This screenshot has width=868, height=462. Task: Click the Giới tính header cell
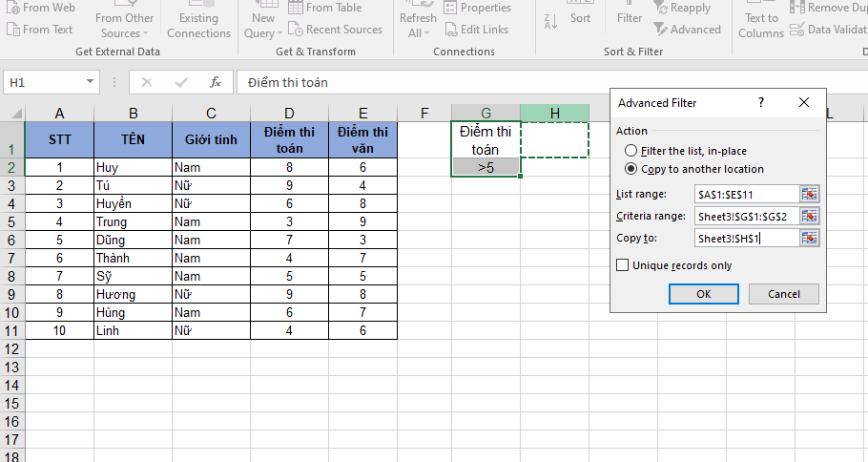pos(211,139)
